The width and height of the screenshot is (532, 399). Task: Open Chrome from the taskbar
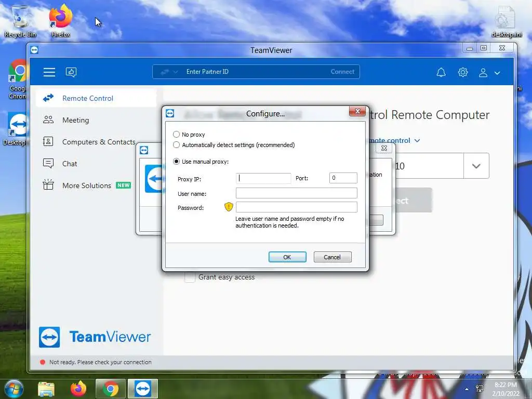coord(110,389)
